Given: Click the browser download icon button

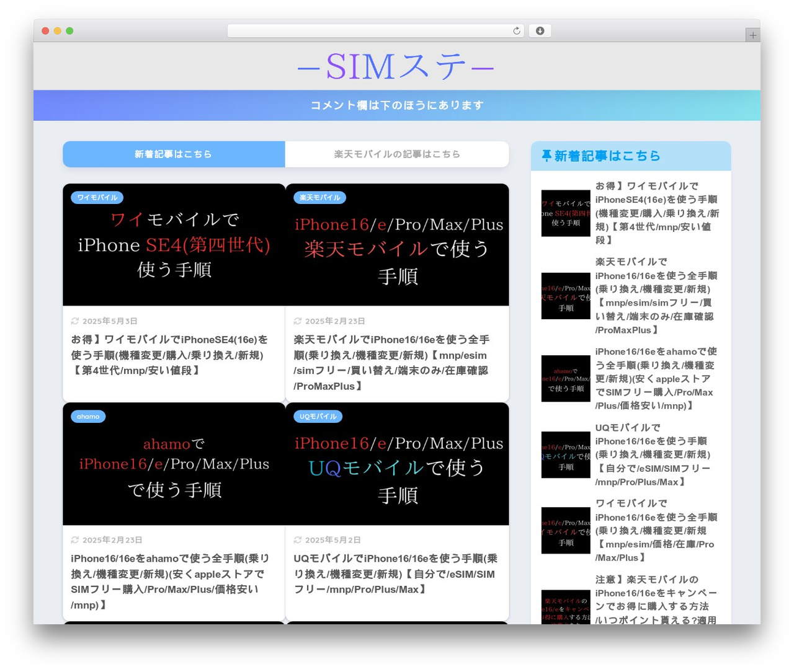Looking at the screenshot, I should (540, 31).
